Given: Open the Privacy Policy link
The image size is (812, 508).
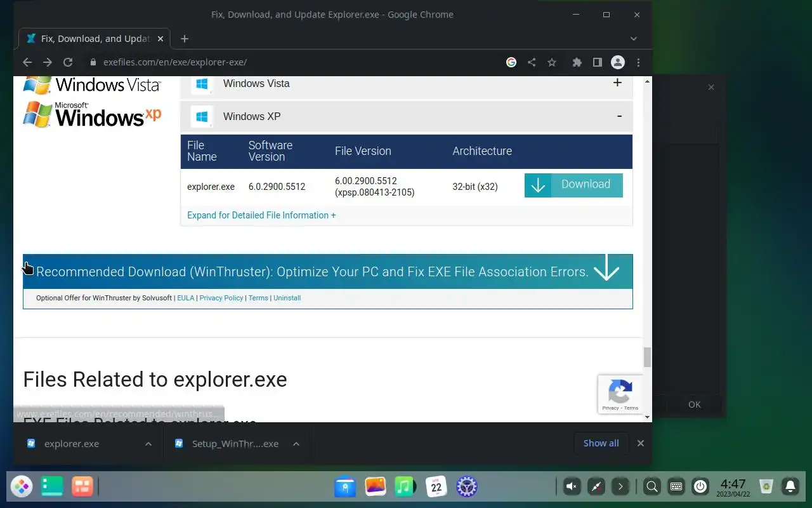Looking at the screenshot, I should (x=221, y=298).
